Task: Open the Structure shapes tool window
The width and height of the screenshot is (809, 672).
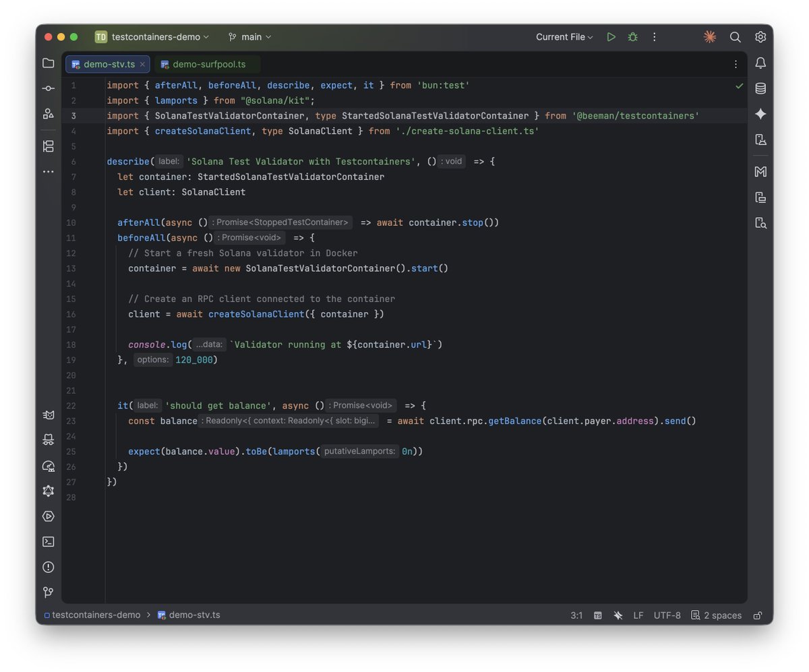Action: click(48, 113)
